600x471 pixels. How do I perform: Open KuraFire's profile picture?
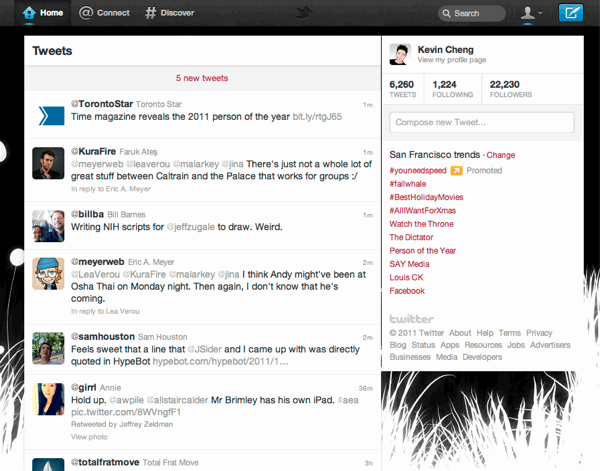[x=48, y=163]
